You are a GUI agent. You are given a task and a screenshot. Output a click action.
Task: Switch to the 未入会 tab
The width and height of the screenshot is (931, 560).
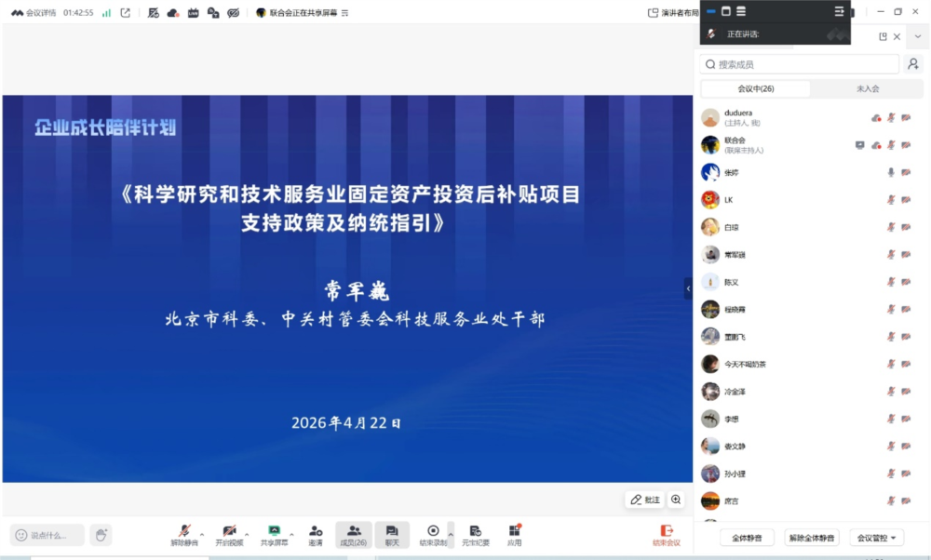click(868, 87)
